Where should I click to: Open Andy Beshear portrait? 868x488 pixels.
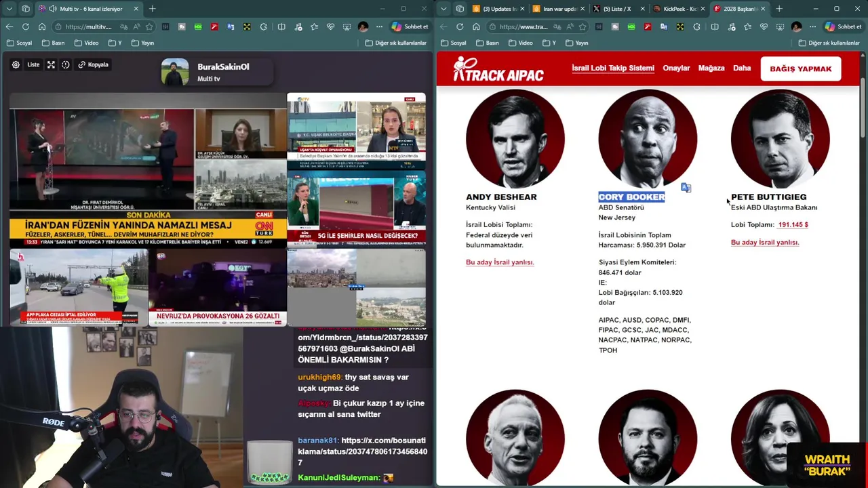pos(515,140)
